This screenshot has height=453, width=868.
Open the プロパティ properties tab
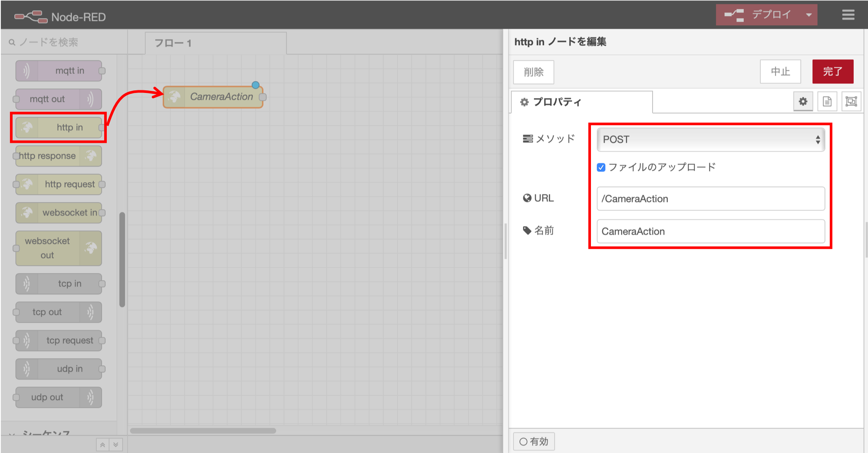[582, 102]
